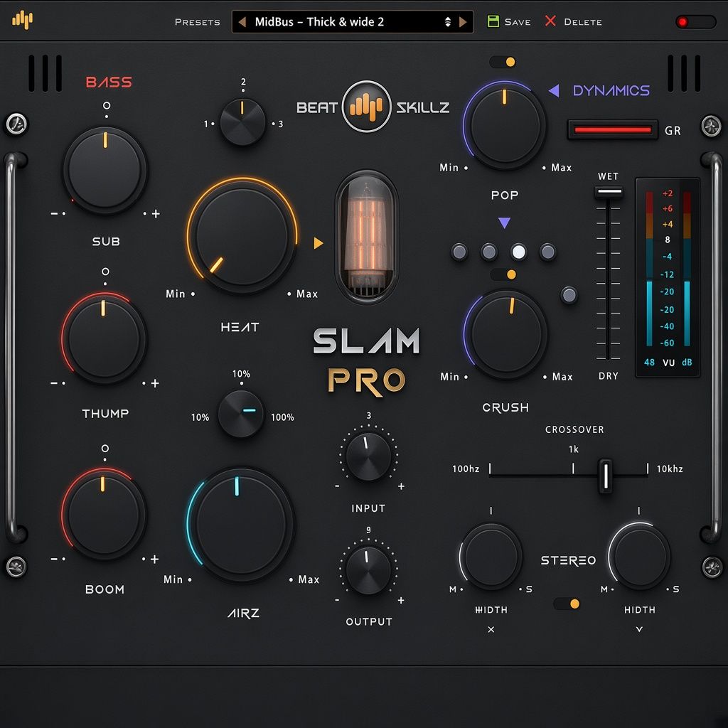Click the BeatSkillz logo in top-left corner
This screenshot has height=728, width=728.
pos(22,20)
